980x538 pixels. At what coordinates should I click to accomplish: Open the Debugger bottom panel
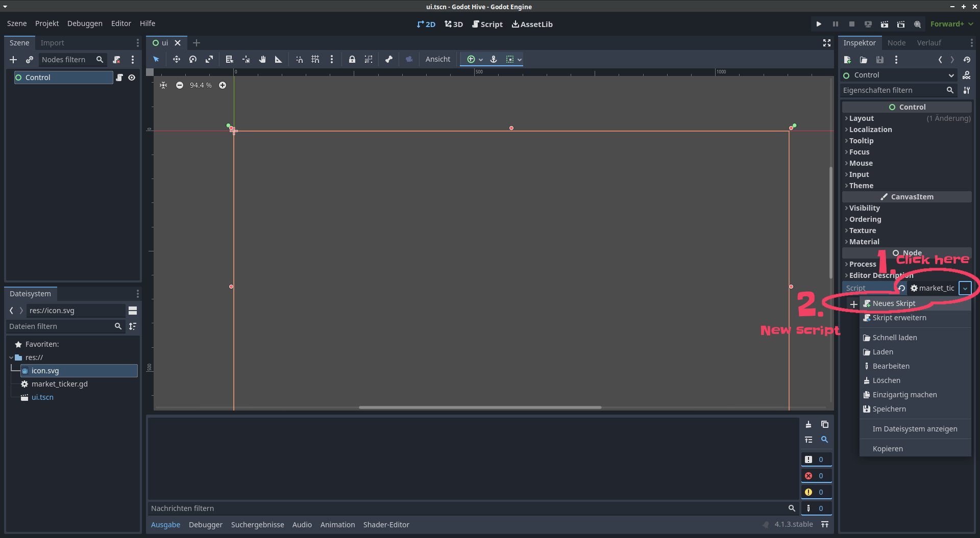click(206, 525)
